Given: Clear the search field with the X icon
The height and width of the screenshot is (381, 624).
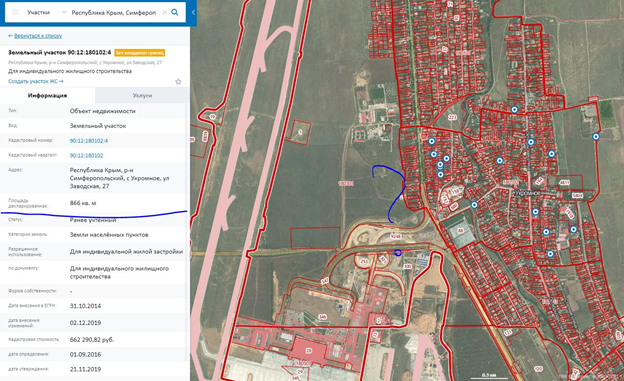Looking at the screenshot, I should click(x=164, y=12).
